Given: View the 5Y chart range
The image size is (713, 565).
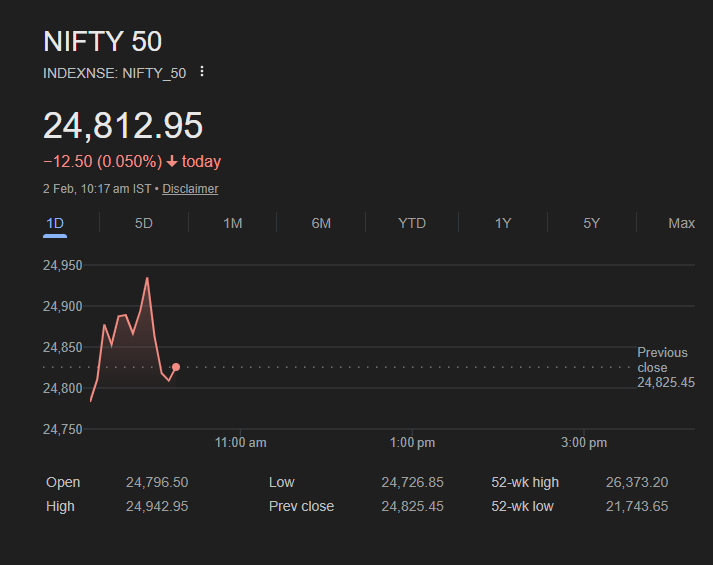Looking at the screenshot, I should [x=592, y=223].
